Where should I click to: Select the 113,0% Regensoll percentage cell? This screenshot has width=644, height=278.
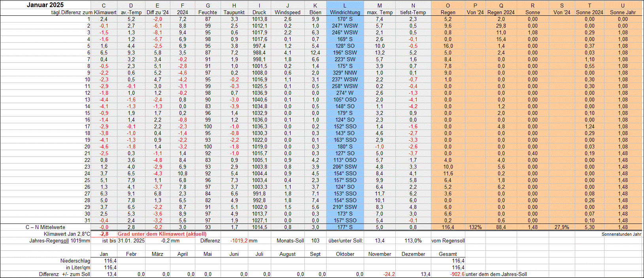click(x=413, y=240)
